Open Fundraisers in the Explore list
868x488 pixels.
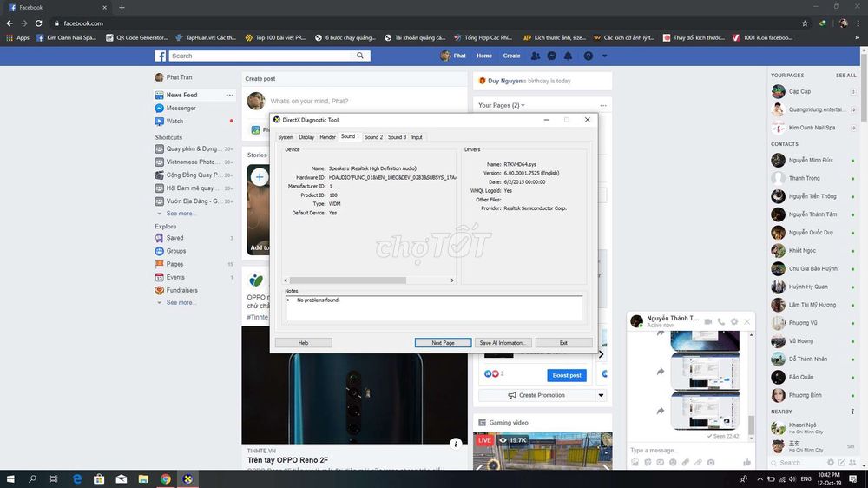click(x=181, y=290)
